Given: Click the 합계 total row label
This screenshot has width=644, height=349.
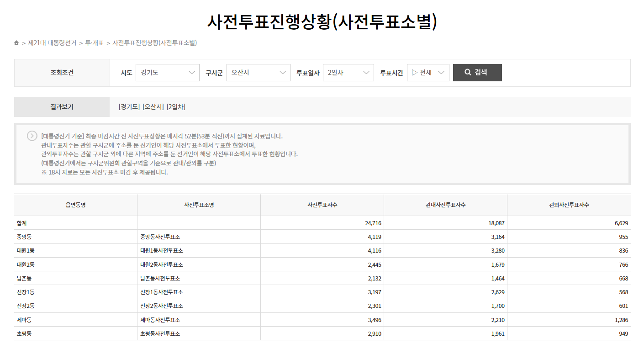Looking at the screenshot, I should coord(22,223).
